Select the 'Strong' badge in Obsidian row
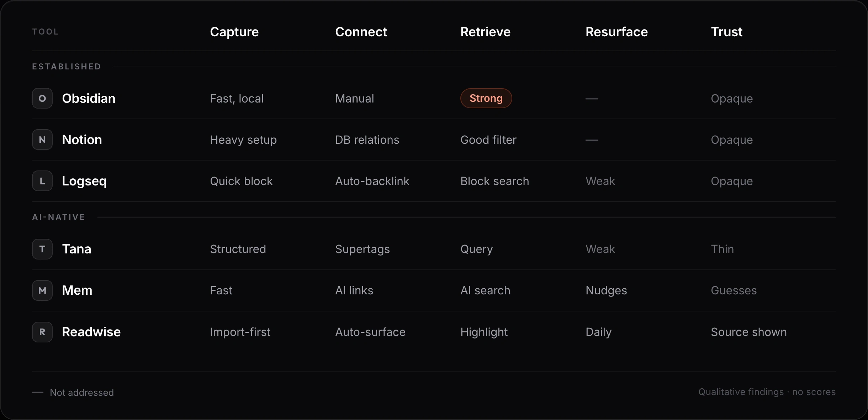 pyautogui.click(x=486, y=98)
